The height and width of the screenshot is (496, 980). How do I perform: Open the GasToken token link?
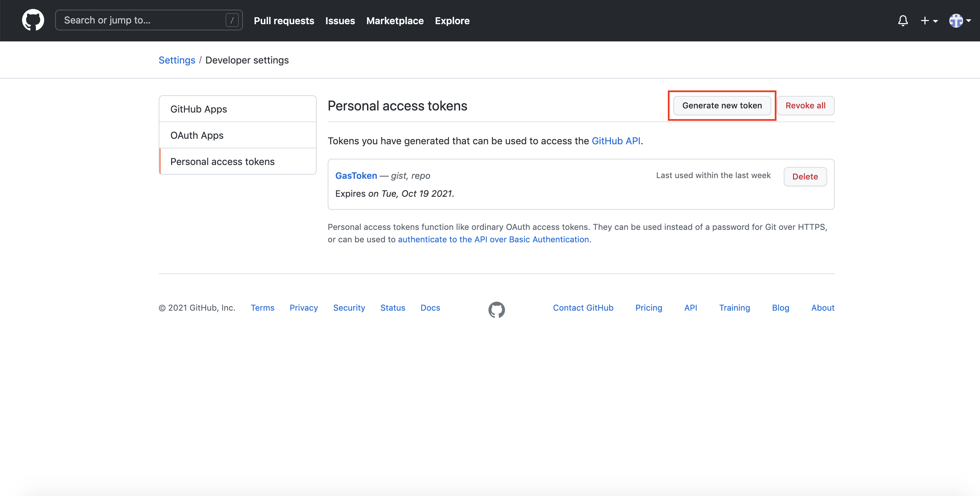pos(356,175)
